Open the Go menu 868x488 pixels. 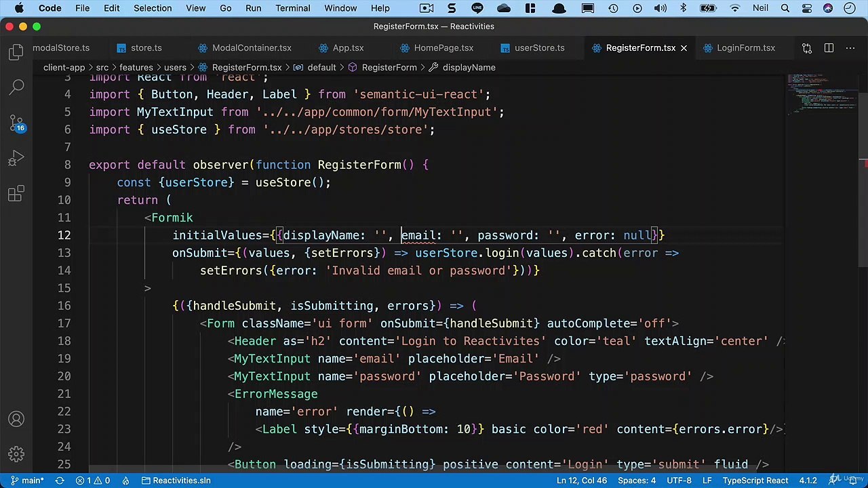(226, 8)
